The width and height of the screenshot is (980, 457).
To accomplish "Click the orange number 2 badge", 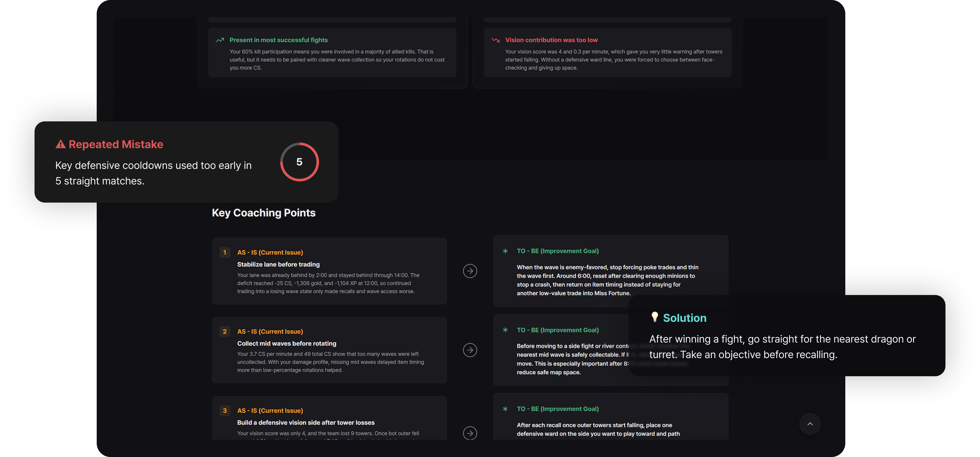I will (224, 332).
